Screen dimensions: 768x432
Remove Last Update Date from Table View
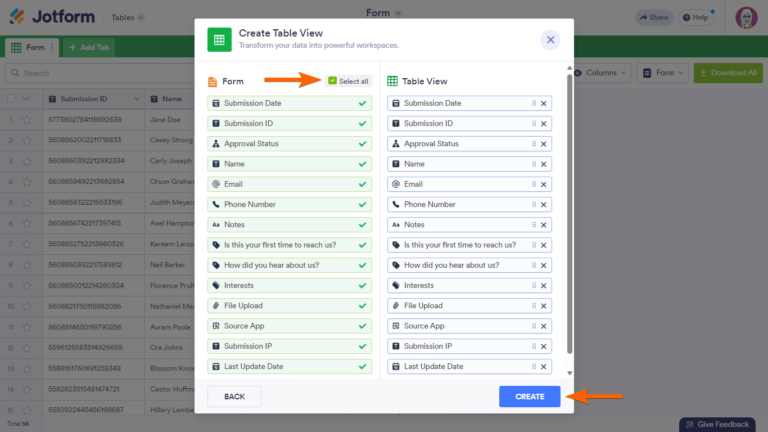[544, 367]
